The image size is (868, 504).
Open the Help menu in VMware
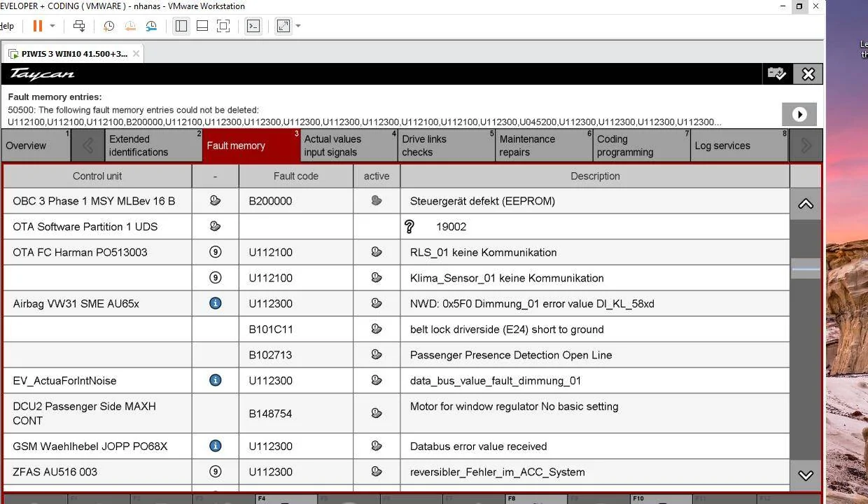tap(6, 26)
